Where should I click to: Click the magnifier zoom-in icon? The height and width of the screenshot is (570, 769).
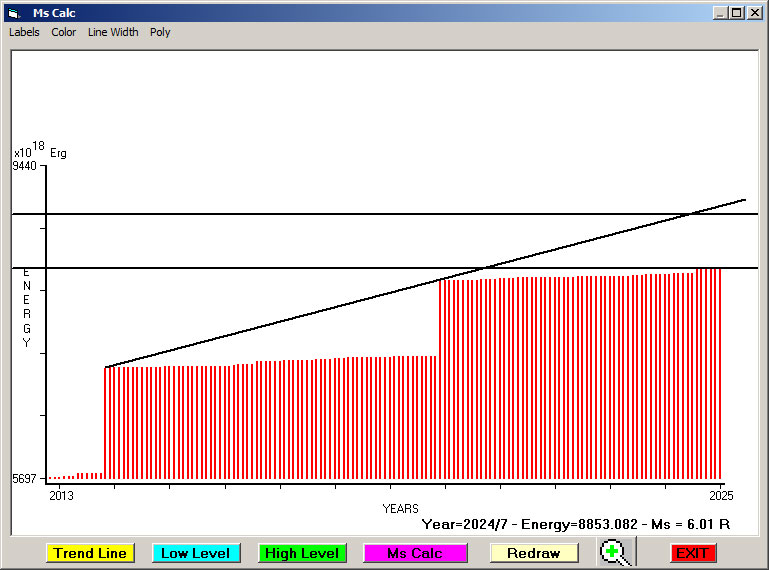click(617, 552)
